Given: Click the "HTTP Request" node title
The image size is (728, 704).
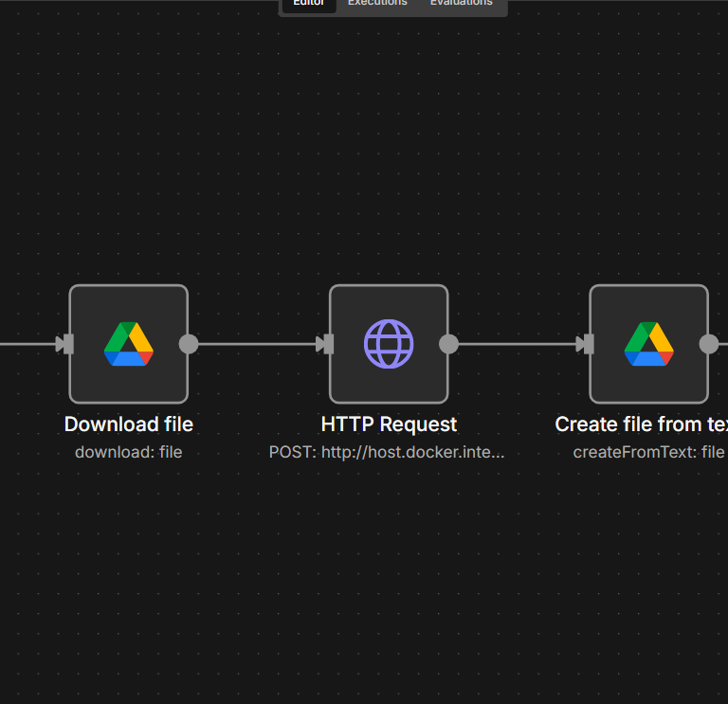Looking at the screenshot, I should 389,424.
